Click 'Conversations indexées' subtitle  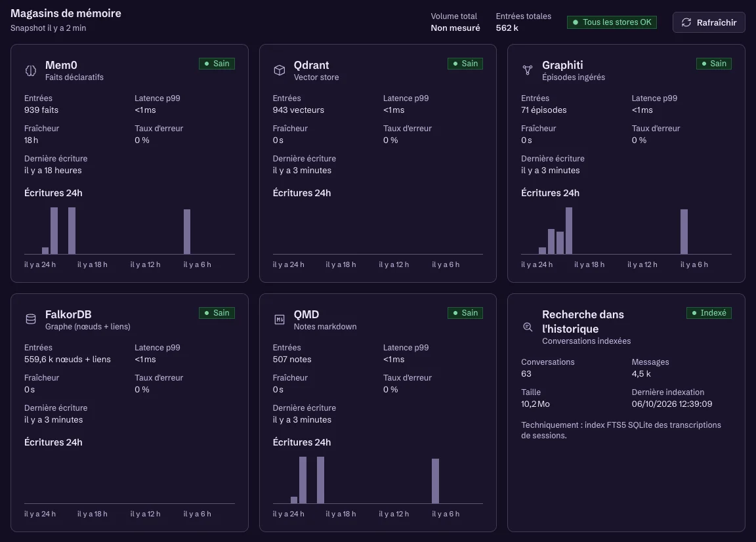(x=586, y=341)
